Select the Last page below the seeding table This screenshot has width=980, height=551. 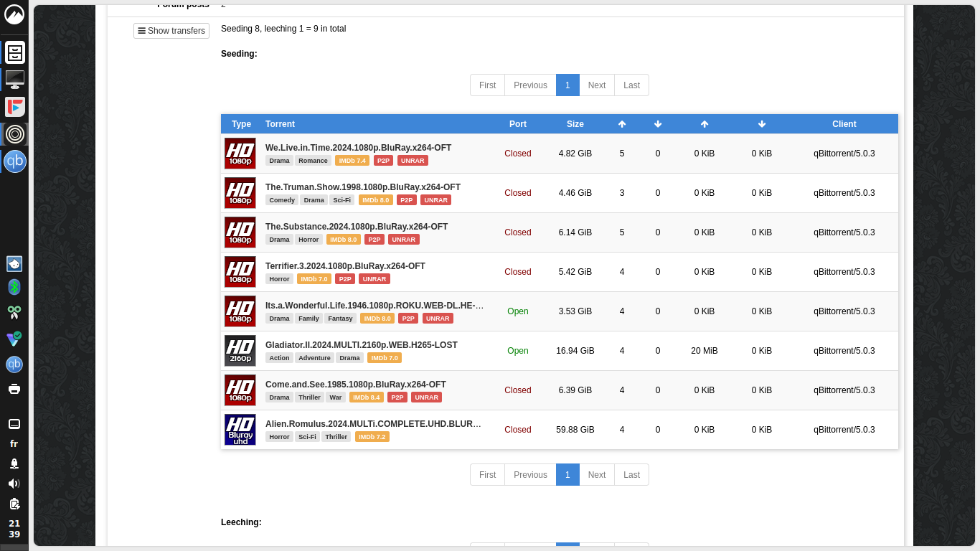click(x=631, y=475)
